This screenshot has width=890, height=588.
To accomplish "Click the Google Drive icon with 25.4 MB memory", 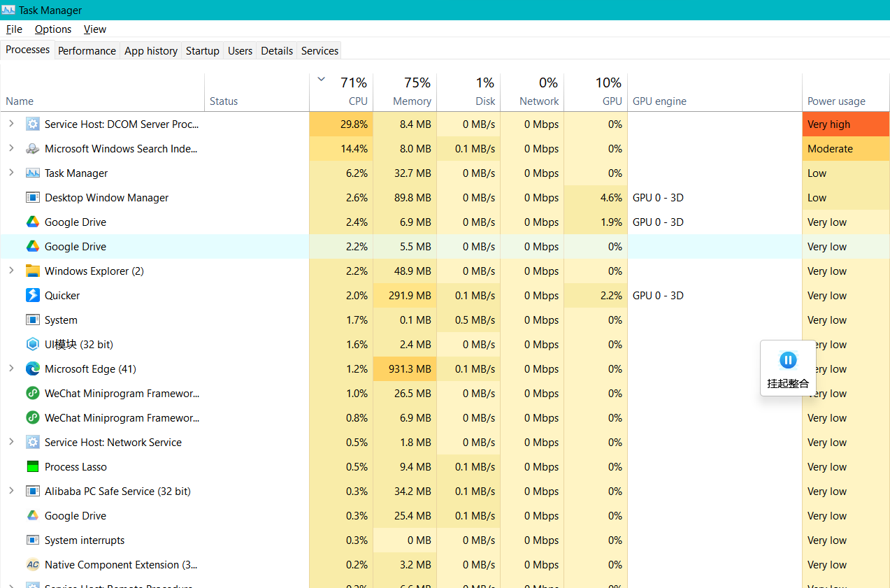I will pyautogui.click(x=33, y=516).
